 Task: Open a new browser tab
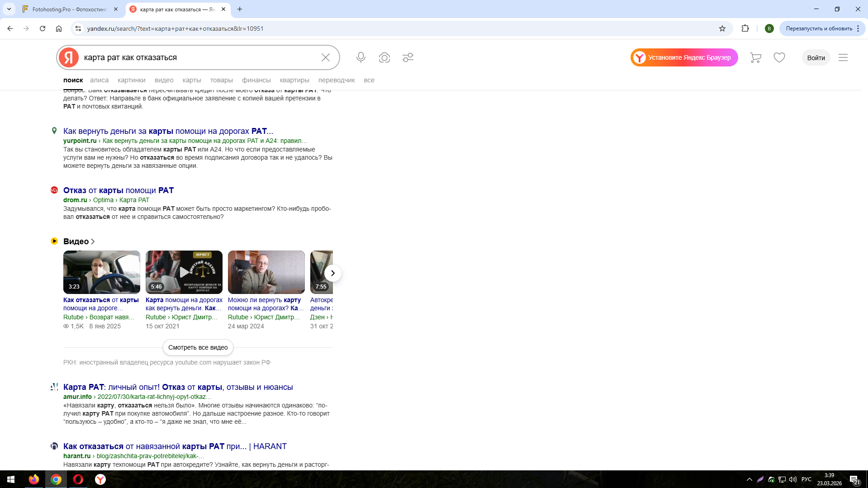240,9
